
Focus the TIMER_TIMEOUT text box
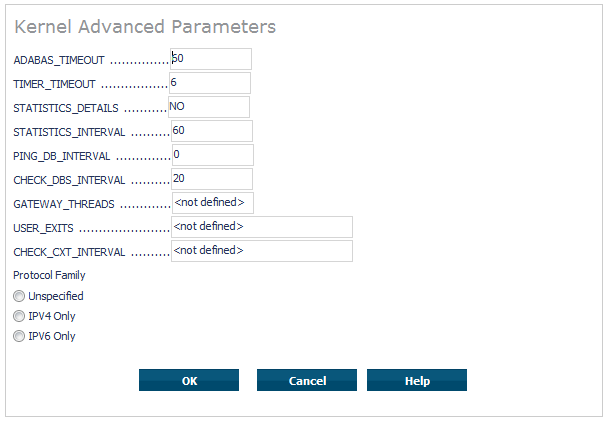[210, 83]
